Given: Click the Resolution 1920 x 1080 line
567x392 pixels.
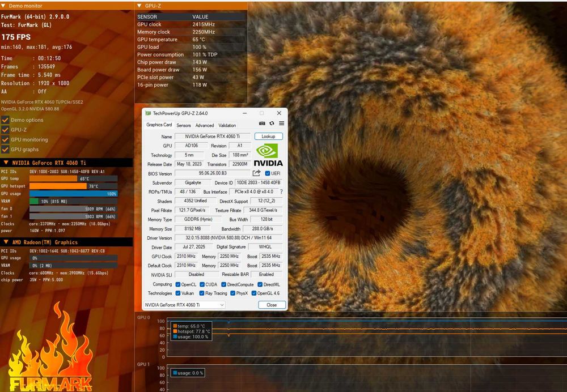Looking at the screenshot, I should point(35,83).
